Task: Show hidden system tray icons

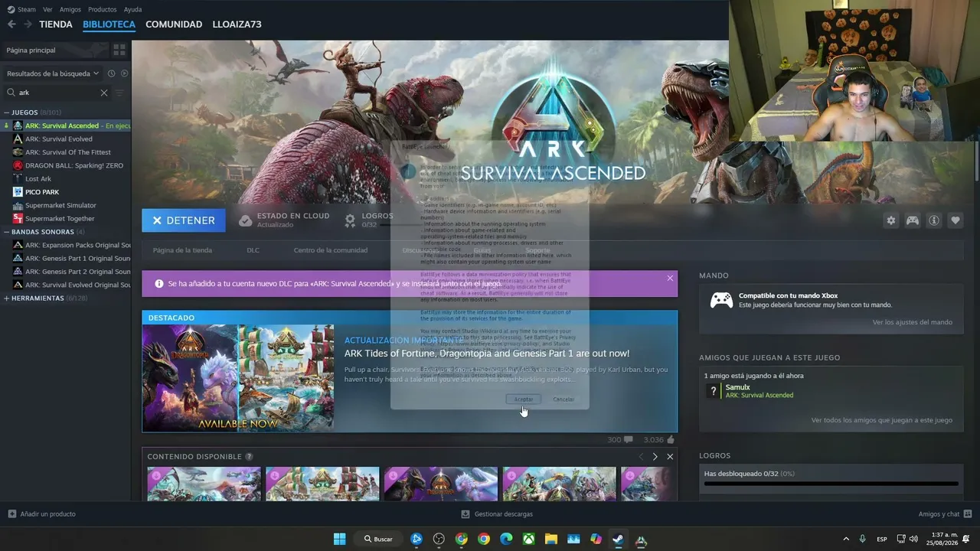Action: point(846,539)
